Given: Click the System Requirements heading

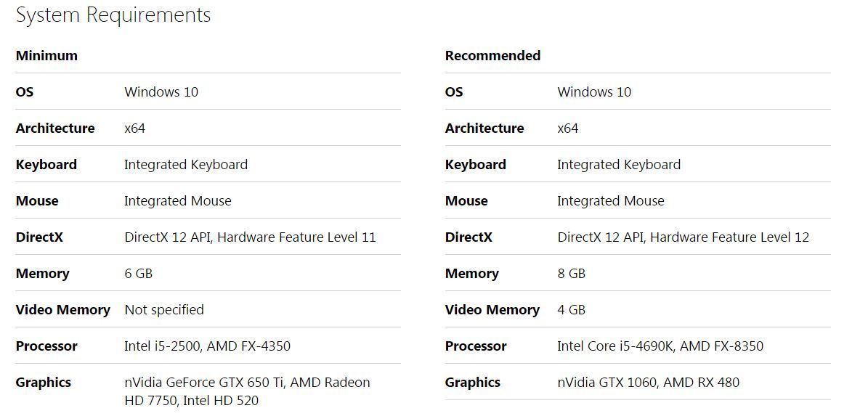Looking at the screenshot, I should pos(113,15).
